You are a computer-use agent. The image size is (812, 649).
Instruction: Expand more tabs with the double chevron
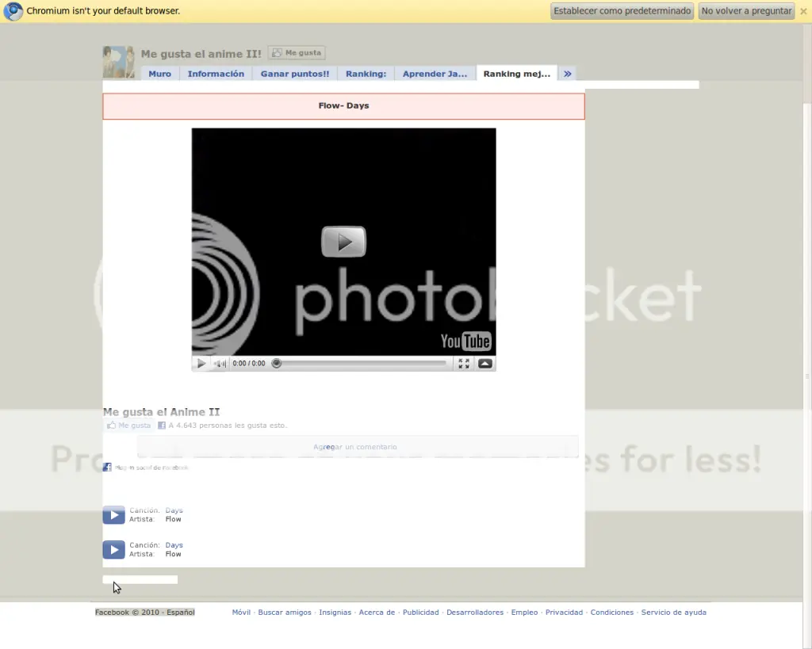point(568,74)
